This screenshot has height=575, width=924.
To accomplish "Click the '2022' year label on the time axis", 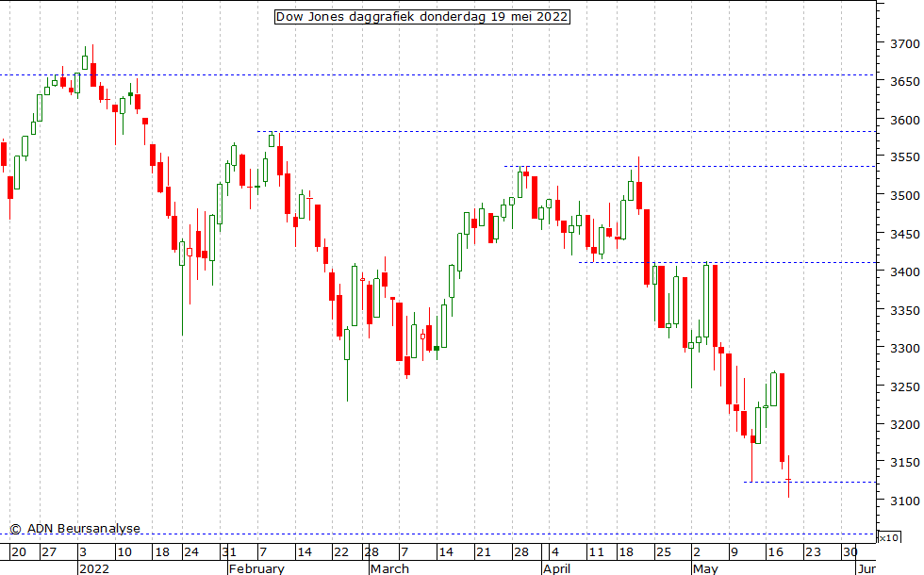I will [93, 568].
